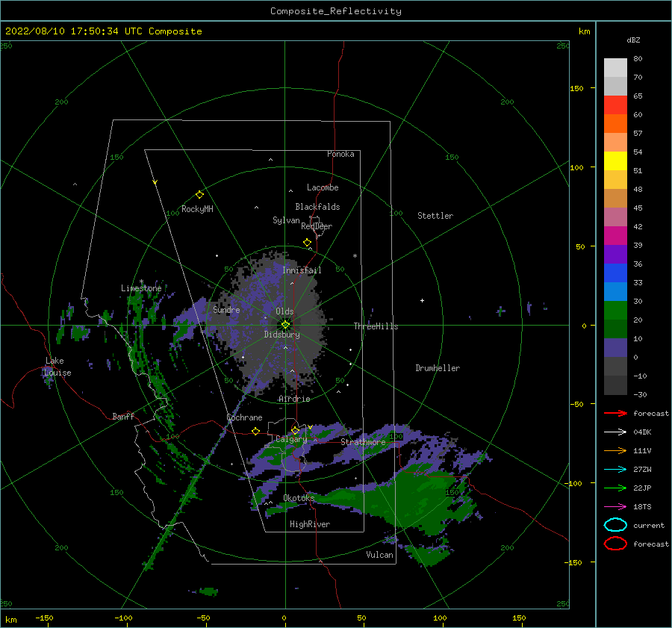Screen dimensions: 672x628
Task: Click the ThreeHills label
Action: 376,326
